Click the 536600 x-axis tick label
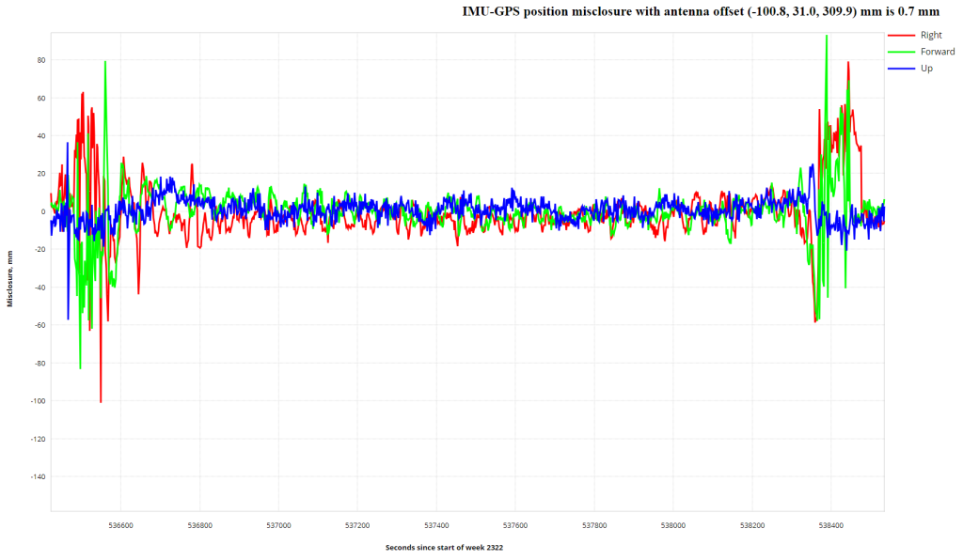Image resolution: width=963 pixels, height=560 pixels. (x=120, y=525)
